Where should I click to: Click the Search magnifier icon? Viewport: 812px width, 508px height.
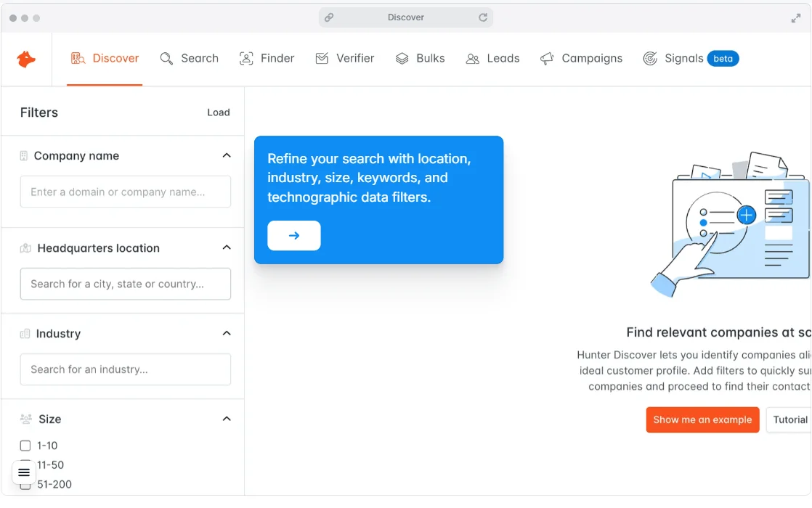pyautogui.click(x=166, y=59)
